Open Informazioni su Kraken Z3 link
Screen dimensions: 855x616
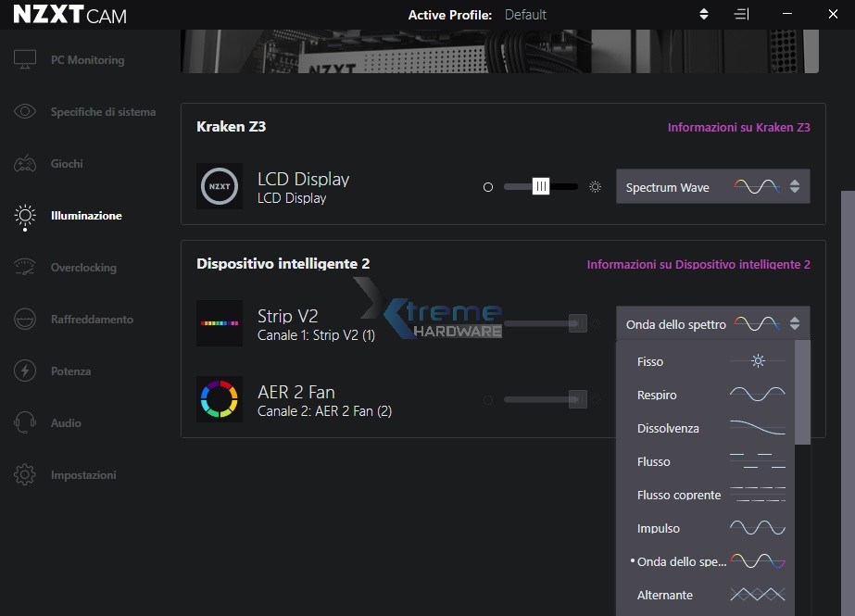pos(738,127)
